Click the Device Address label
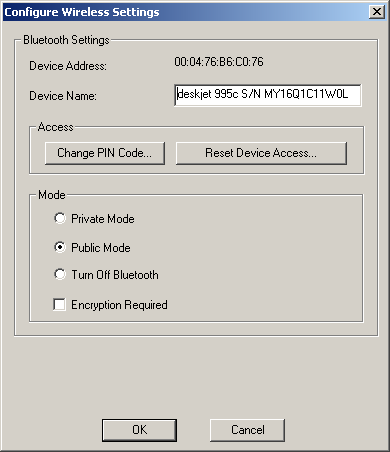The height and width of the screenshot is (452, 390). (68, 66)
